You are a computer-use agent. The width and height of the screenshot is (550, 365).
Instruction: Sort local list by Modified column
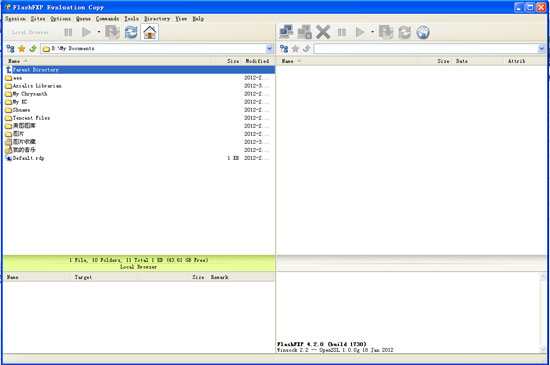(259, 61)
